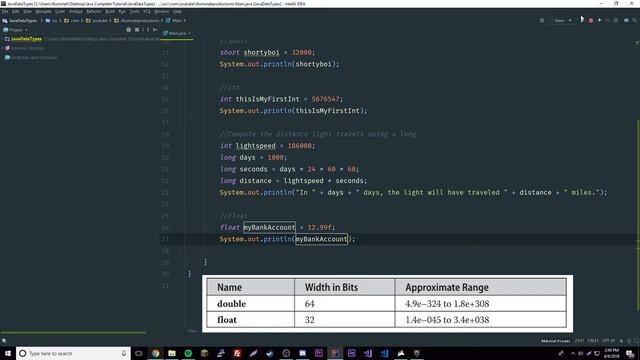640x360 pixels.
Task: Open the View menu
Action: pyautogui.click(x=27, y=11)
